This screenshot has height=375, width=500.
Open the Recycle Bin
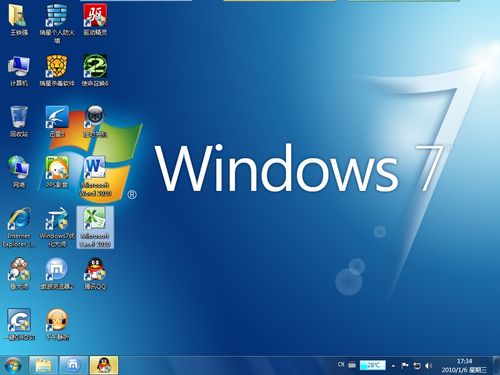point(18,122)
